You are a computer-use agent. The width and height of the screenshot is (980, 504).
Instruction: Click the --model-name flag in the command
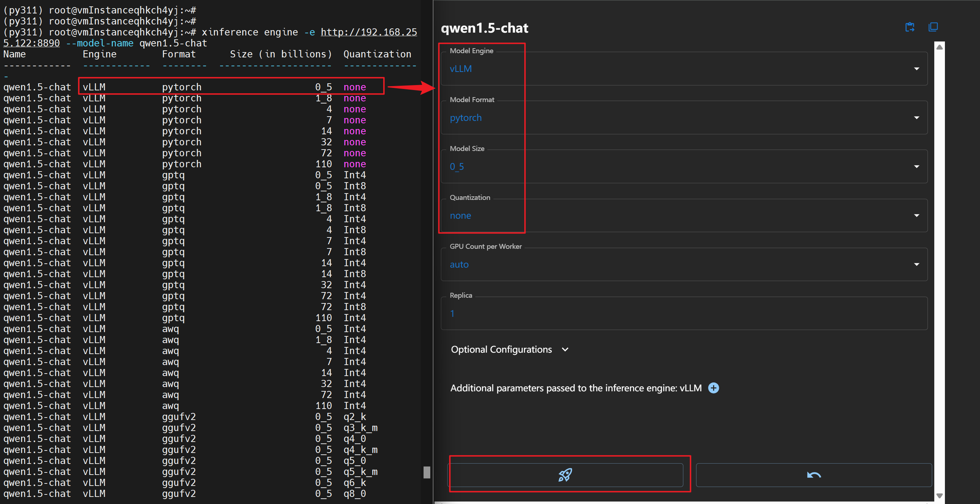pyautogui.click(x=99, y=43)
